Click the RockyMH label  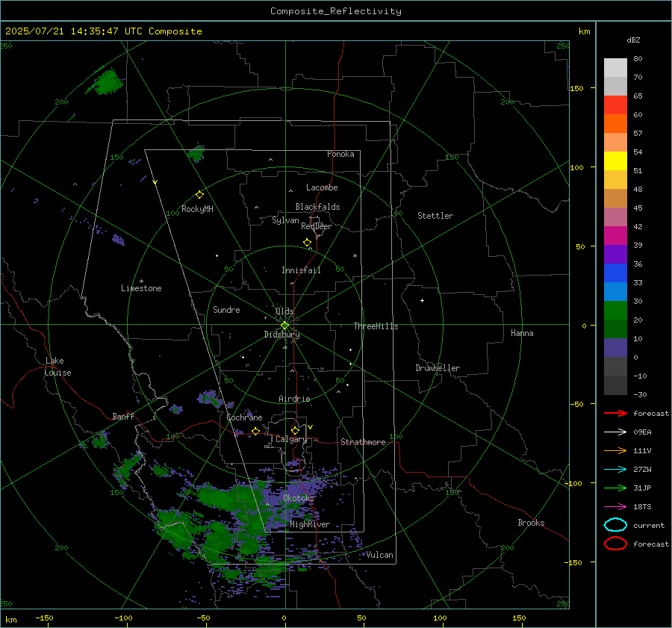tap(197, 209)
